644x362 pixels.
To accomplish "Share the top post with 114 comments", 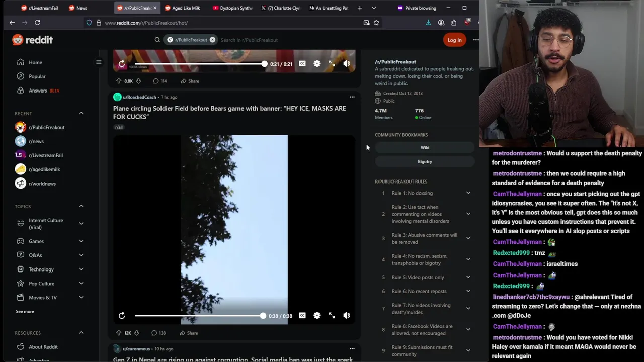I will point(190,81).
